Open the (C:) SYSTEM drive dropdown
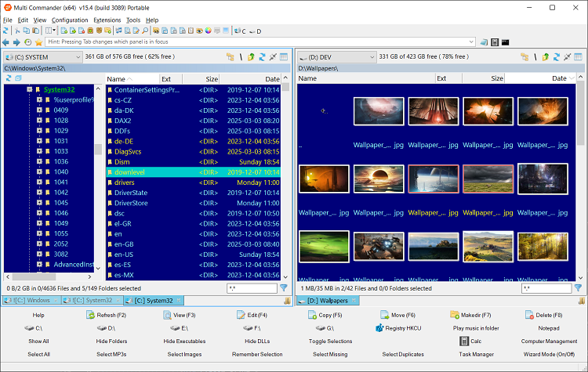The width and height of the screenshot is (588, 372). 43,57
